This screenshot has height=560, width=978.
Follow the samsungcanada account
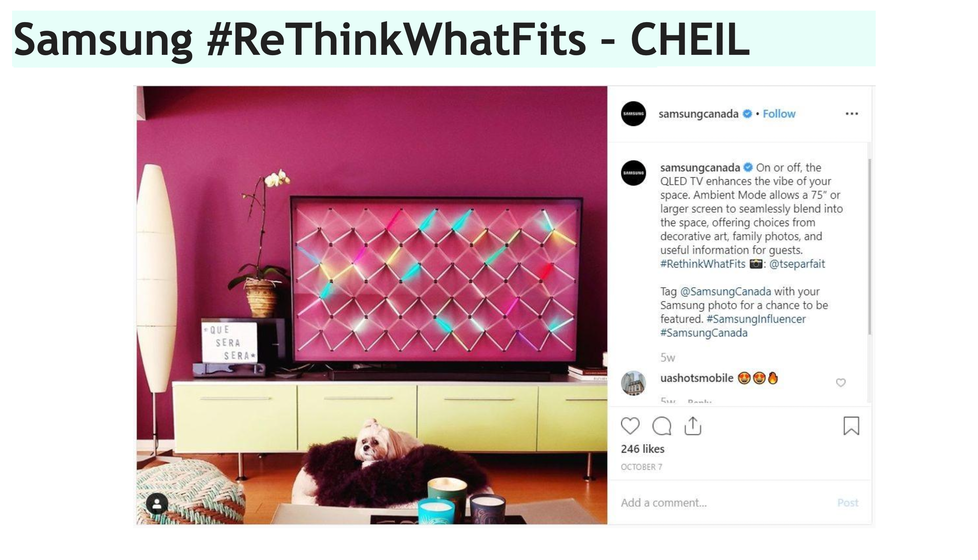click(779, 114)
